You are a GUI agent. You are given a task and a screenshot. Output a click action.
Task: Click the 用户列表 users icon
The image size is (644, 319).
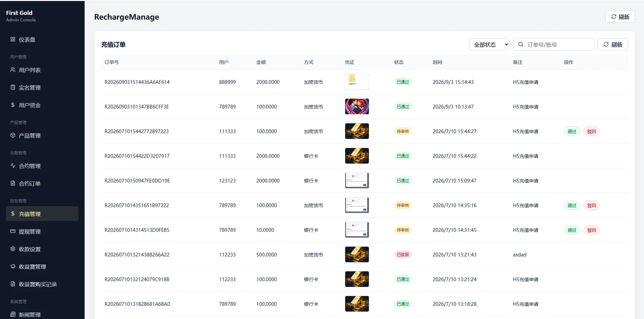[13, 70]
